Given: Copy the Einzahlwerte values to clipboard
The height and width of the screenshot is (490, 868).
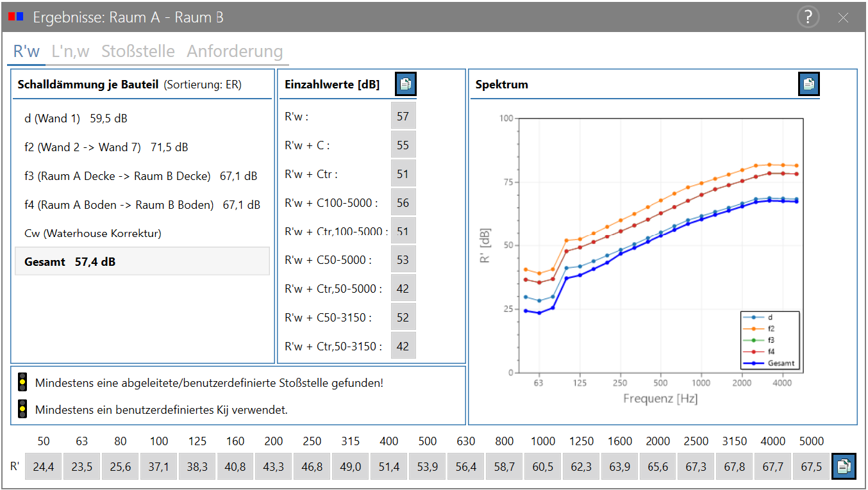Looking at the screenshot, I should tap(406, 84).
